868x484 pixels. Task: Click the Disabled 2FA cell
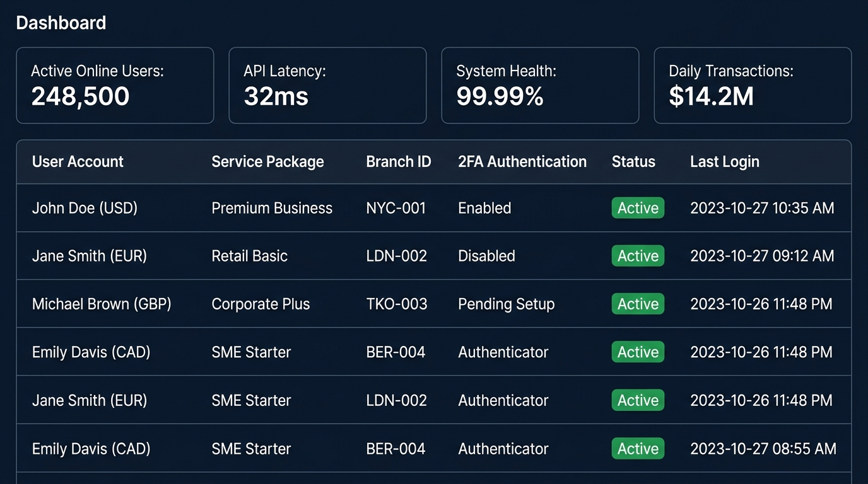tap(486, 256)
